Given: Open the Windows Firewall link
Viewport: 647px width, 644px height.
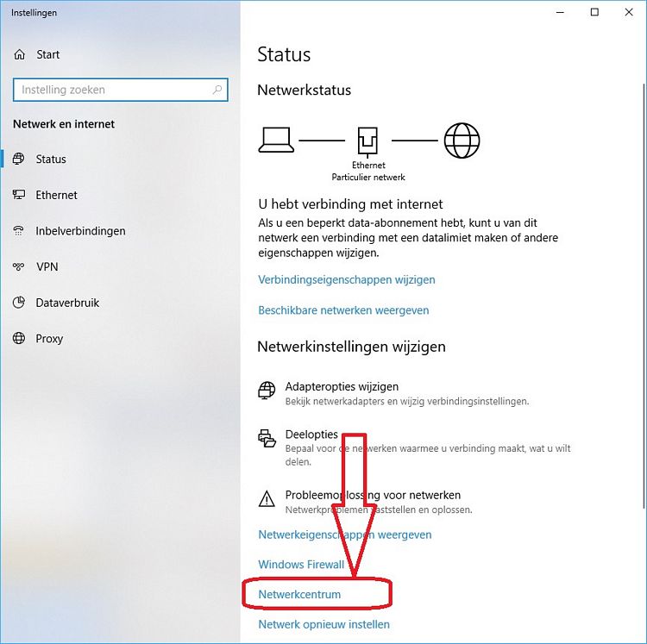Looking at the screenshot, I should click(x=301, y=564).
